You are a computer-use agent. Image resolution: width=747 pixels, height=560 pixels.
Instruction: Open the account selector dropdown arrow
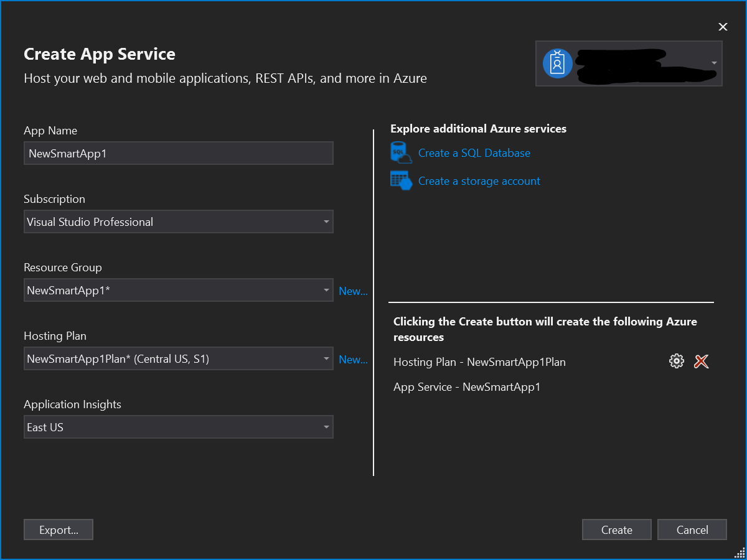[x=714, y=63]
